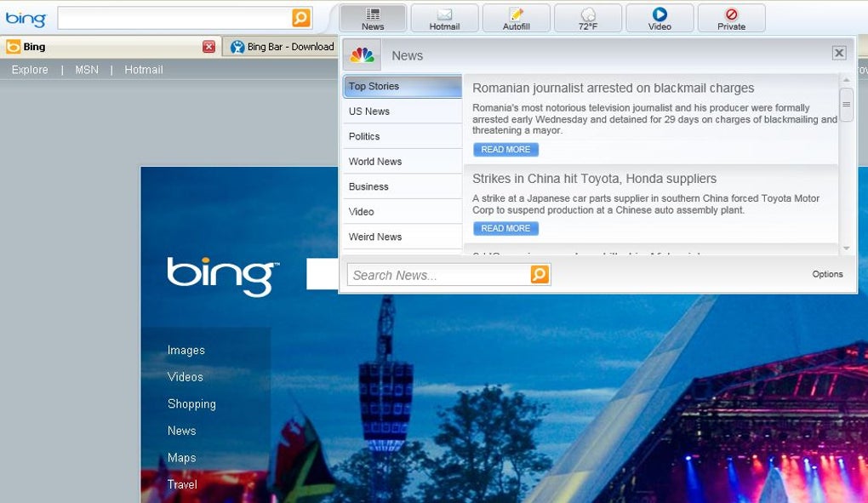Close the Bing browser tab
868x503 pixels.
click(208, 47)
